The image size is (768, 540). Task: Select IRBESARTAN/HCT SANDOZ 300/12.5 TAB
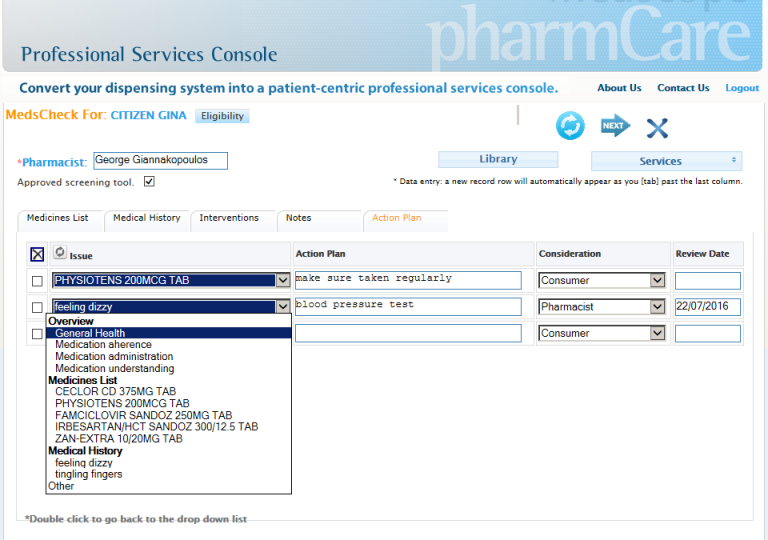(x=169, y=427)
